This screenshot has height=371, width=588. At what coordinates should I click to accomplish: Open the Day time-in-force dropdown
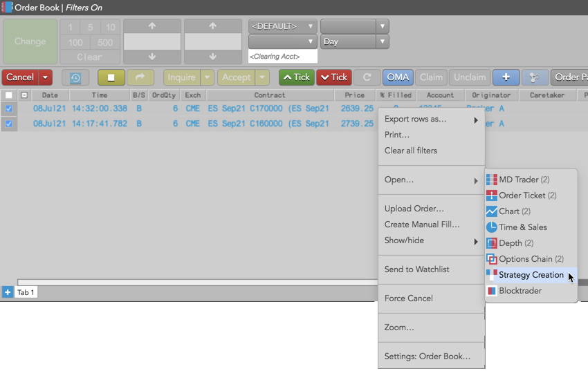click(x=353, y=41)
